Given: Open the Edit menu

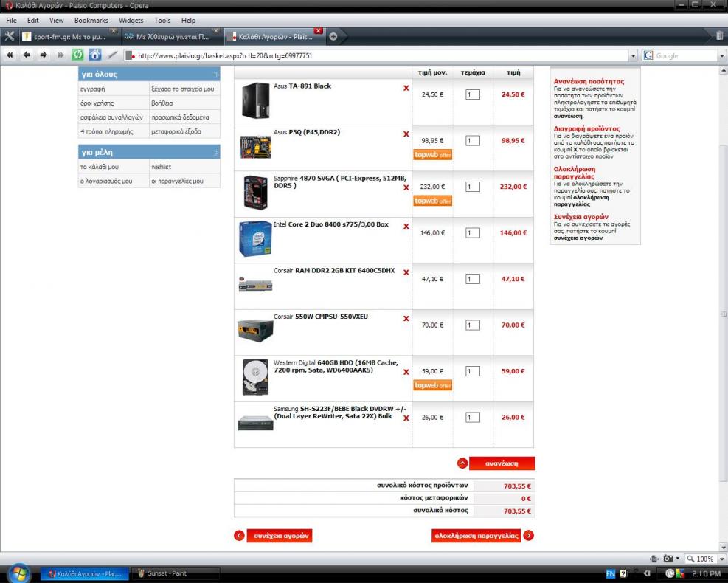Looking at the screenshot, I should tap(33, 21).
